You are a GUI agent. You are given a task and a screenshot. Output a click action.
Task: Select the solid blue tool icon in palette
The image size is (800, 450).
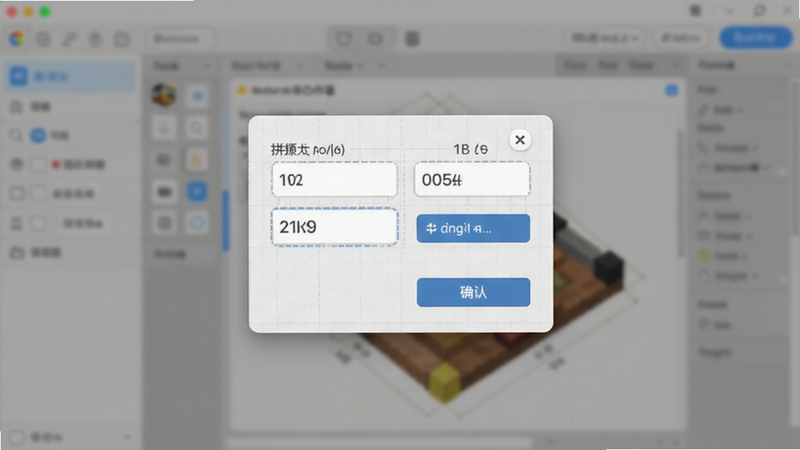(196, 192)
